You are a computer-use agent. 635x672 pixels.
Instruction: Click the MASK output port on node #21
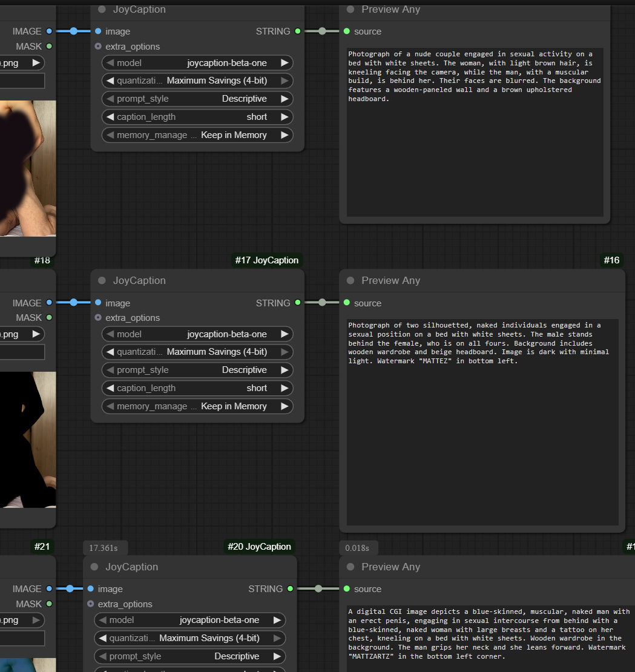pyautogui.click(x=49, y=604)
